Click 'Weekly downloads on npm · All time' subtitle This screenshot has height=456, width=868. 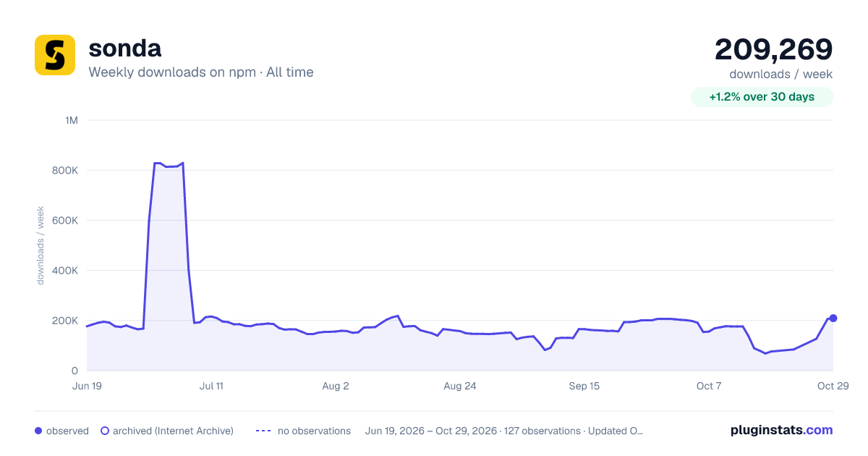[201, 72]
